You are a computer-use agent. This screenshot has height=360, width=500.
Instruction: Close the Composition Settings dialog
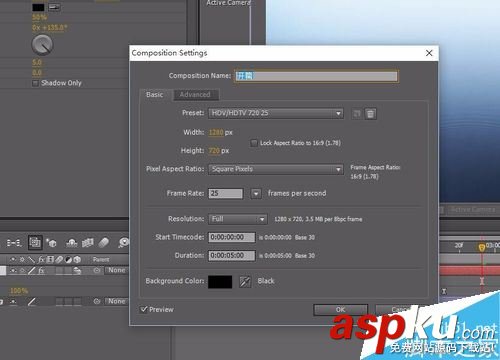coord(429,53)
